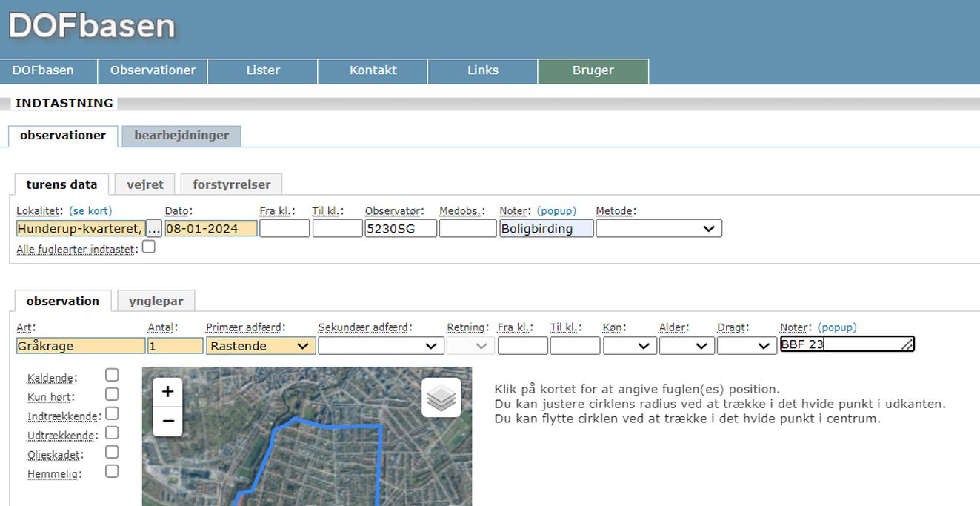Check the Indtrækkende box

[112, 413]
